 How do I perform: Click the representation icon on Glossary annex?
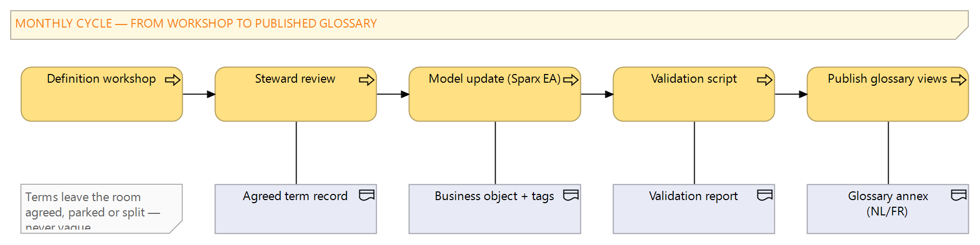click(959, 195)
